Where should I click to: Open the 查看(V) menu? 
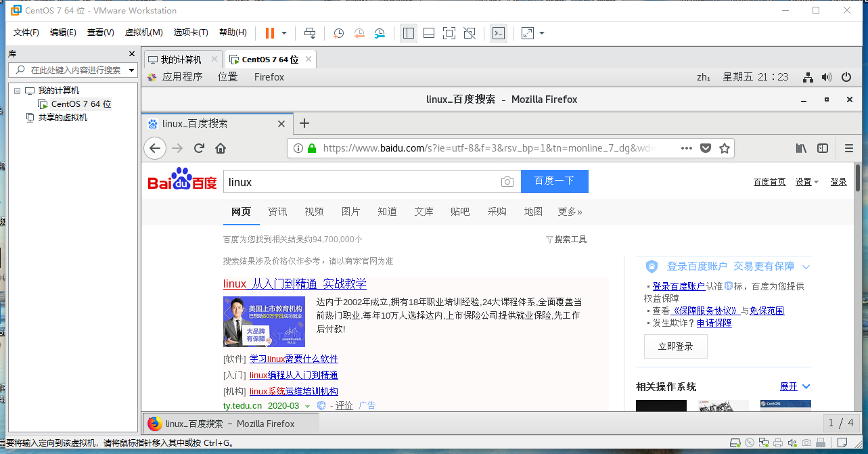pyautogui.click(x=100, y=32)
